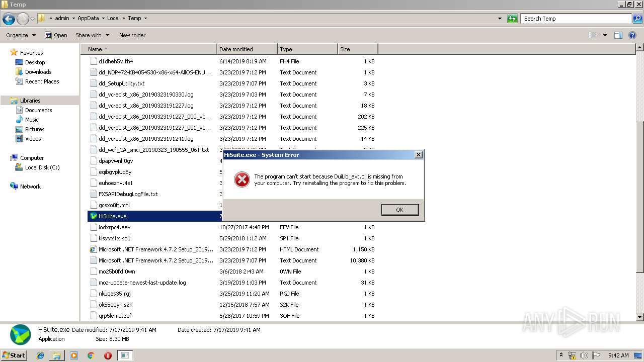Image resolution: width=644 pixels, height=362 pixels.
Task: Click Windows Explorer taskbar icon
Action: 57,355
